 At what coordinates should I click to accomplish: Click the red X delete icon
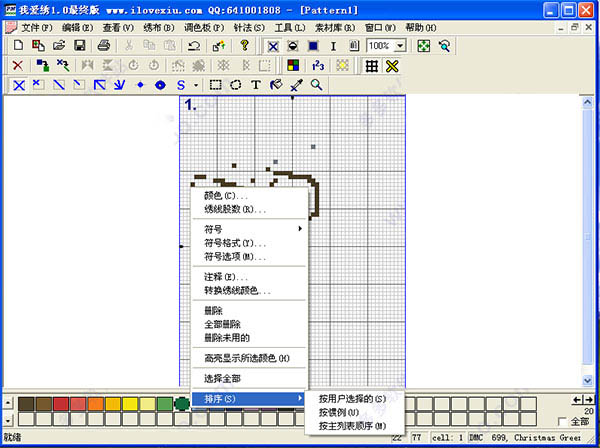18,65
